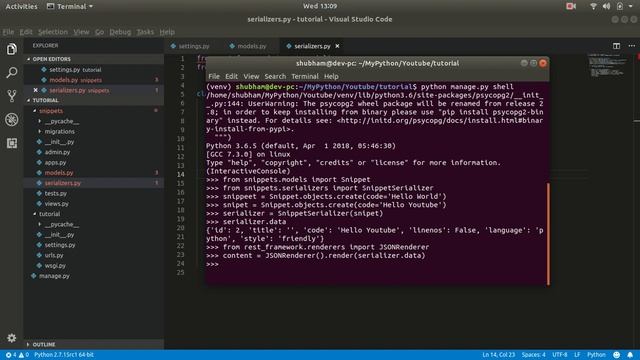Viewport: 640px width, 360px height.
Task: Minimize the terminal window
Action: tap(524, 63)
